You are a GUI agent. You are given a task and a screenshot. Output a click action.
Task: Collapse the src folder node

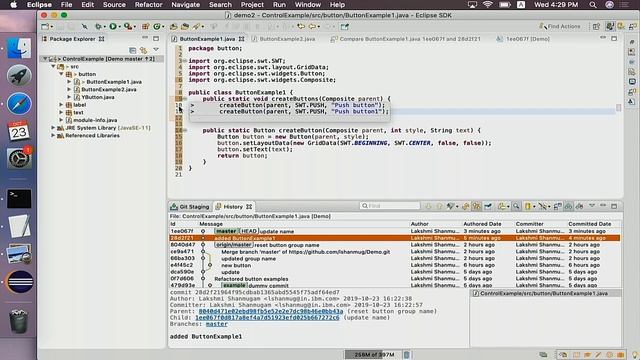(x=53, y=66)
